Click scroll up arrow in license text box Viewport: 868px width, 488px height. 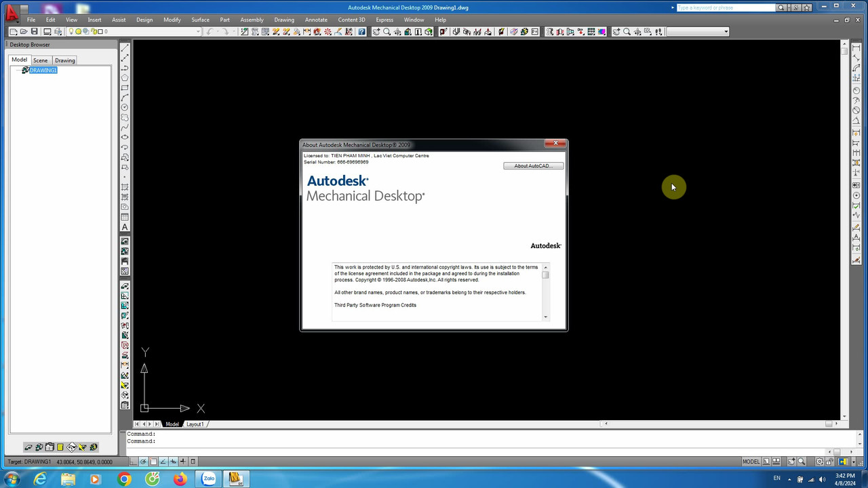545,267
